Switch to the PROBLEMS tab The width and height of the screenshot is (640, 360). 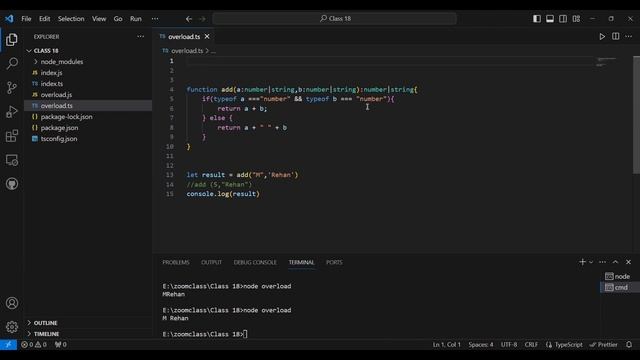click(x=176, y=262)
